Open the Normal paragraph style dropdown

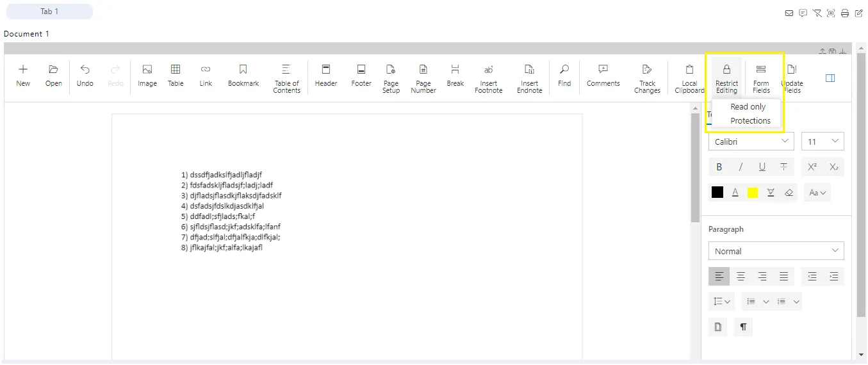coord(776,251)
